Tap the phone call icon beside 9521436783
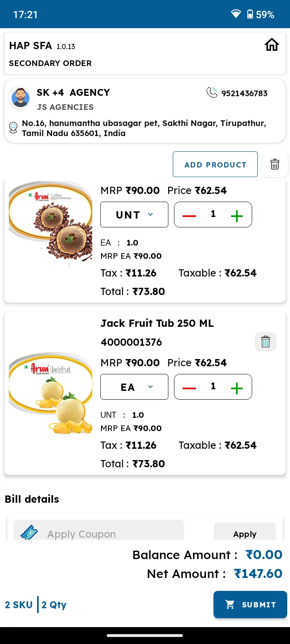Screen dimensions: 290x644 212,93
